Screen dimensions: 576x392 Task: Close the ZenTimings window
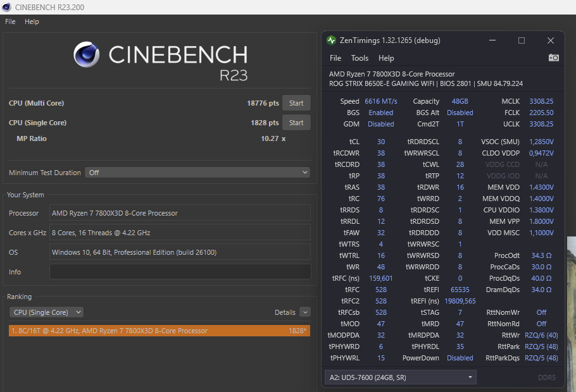(x=550, y=40)
